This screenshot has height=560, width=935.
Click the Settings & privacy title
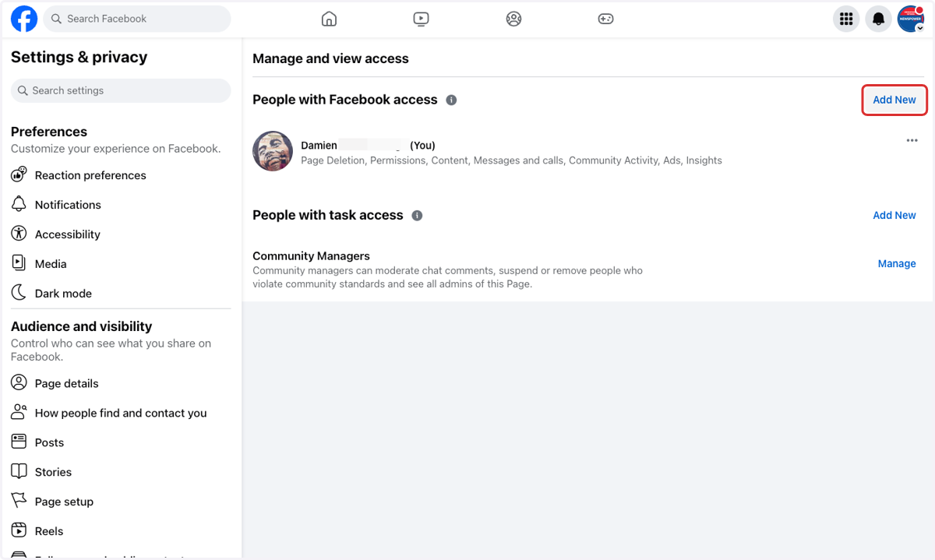coord(79,57)
